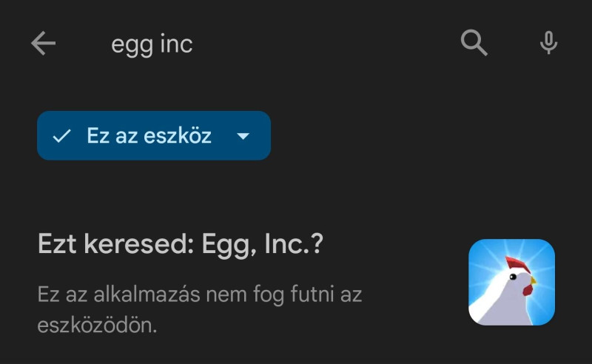The width and height of the screenshot is (592, 364).
Task: Select the 'Ez az eszköz' label text
Action: pyautogui.click(x=149, y=136)
